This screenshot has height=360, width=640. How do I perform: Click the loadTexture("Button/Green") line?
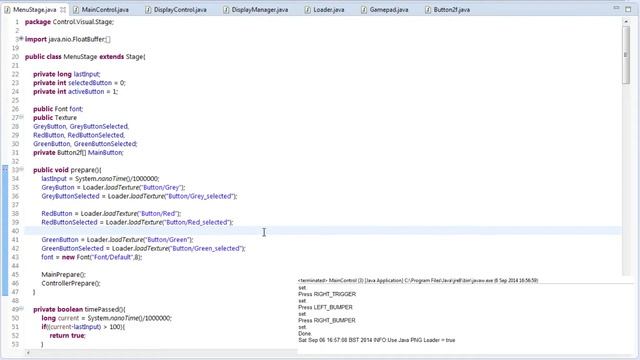click(117, 240)
